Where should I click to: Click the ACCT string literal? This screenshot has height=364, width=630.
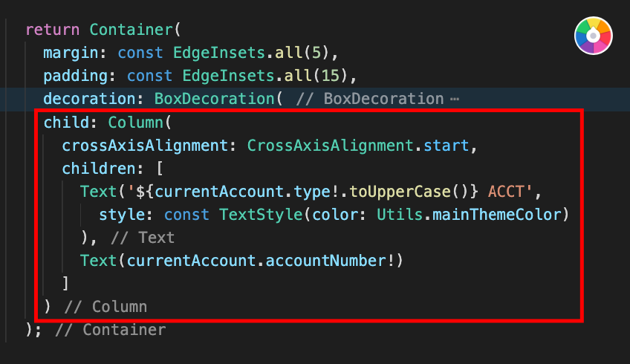506,192
